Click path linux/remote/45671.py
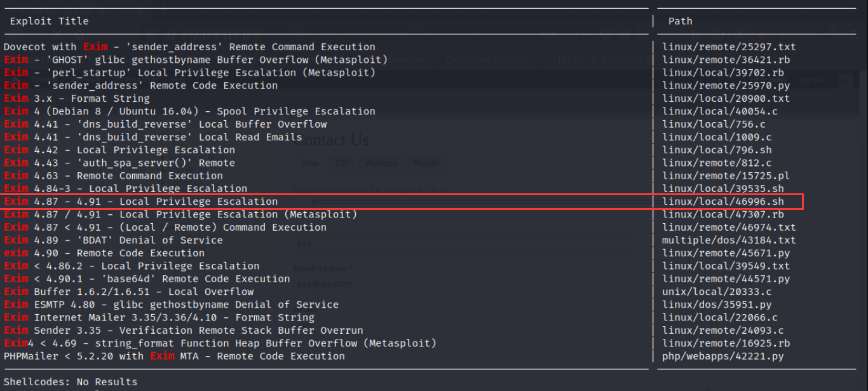Viewport: 868px width, 391px height. tap(726, 253)
